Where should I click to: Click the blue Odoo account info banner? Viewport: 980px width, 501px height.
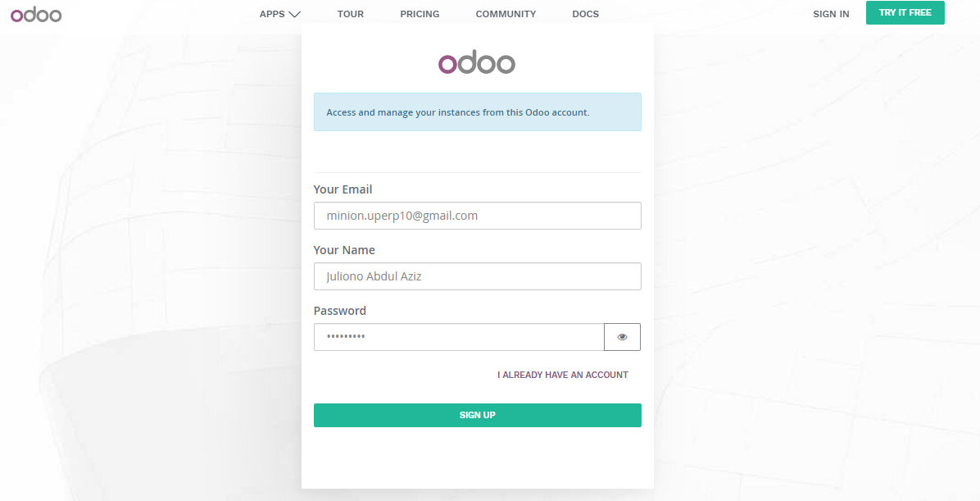[478, 112]
